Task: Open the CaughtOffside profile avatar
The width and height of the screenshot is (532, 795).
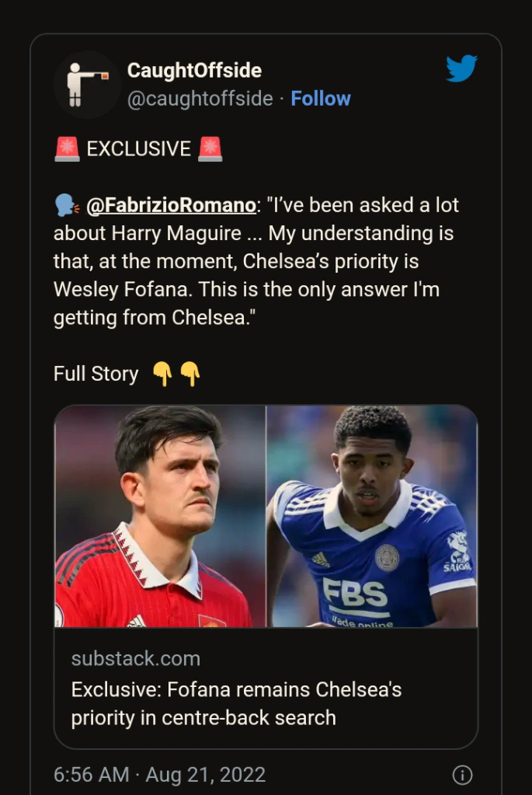Action: 87,84
